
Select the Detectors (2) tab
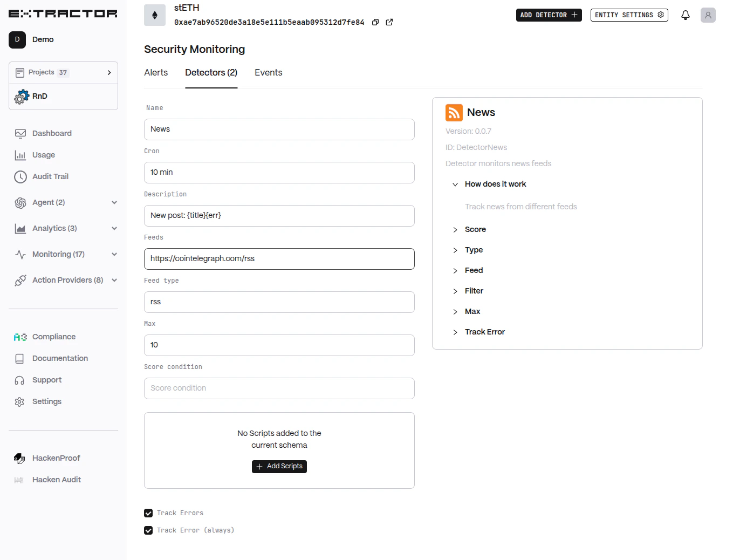[x=211, y=72]
